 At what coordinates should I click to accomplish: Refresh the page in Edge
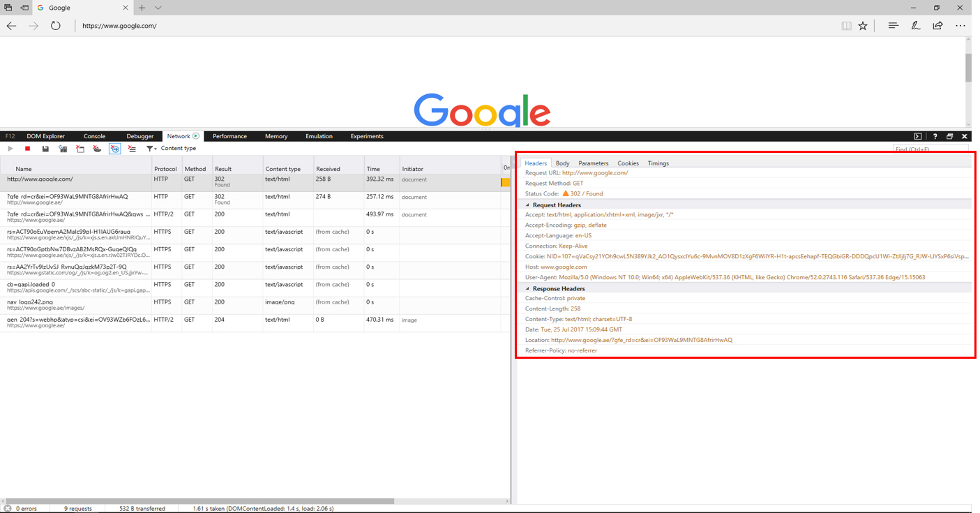(56, 26)
